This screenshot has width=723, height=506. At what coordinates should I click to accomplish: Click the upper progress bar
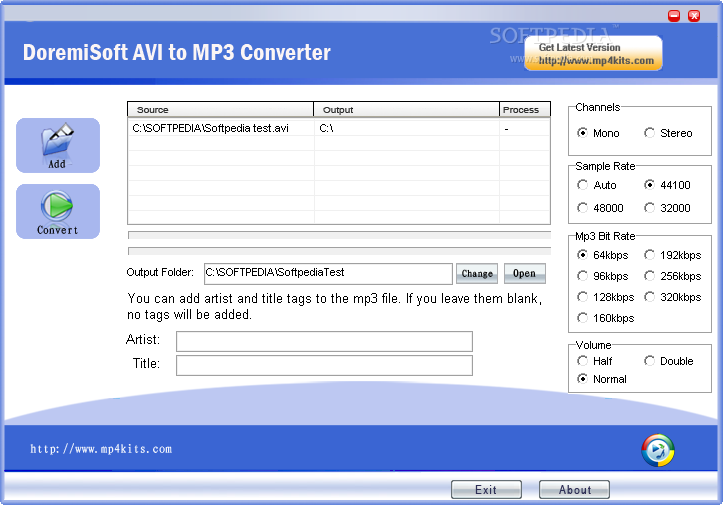[339, 235]
